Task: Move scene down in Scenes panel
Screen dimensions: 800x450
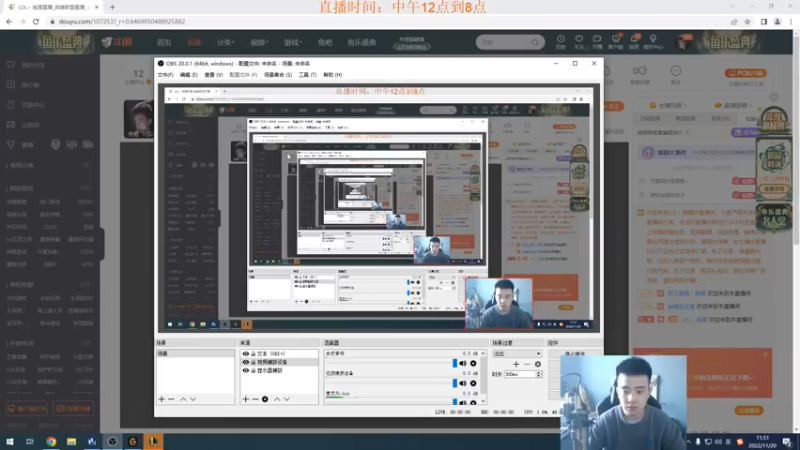Action: (193, 399)
